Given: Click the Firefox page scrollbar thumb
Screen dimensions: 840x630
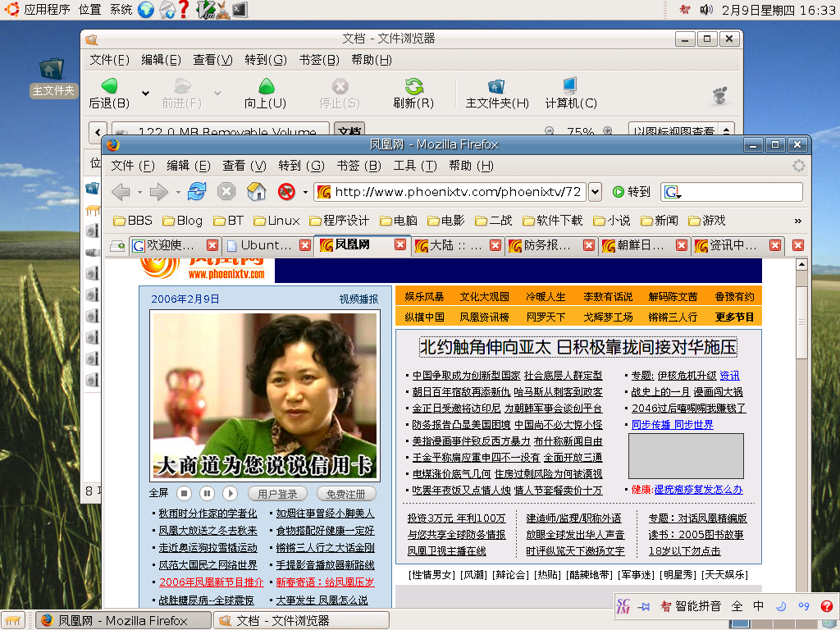Looking at the screenshot, I should [802, 322].
